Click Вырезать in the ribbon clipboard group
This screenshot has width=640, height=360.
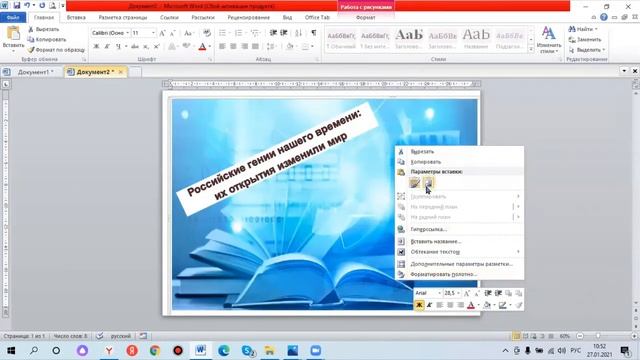click(43, 29)
